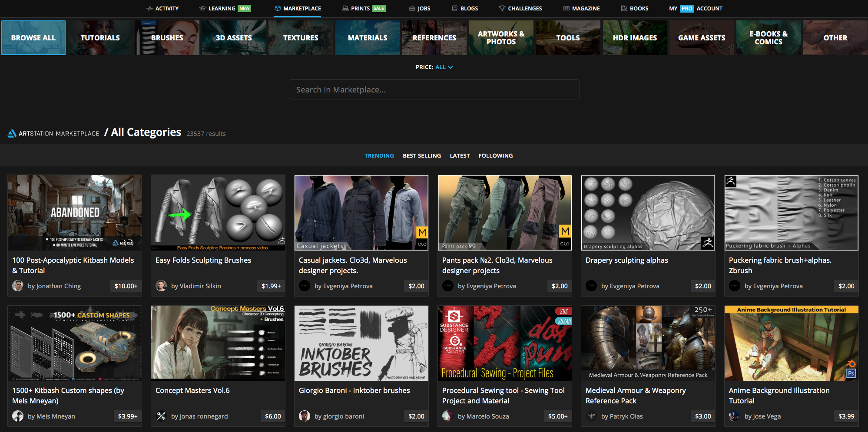
Task: Show Following products
Action: click(x=496, y=155)
